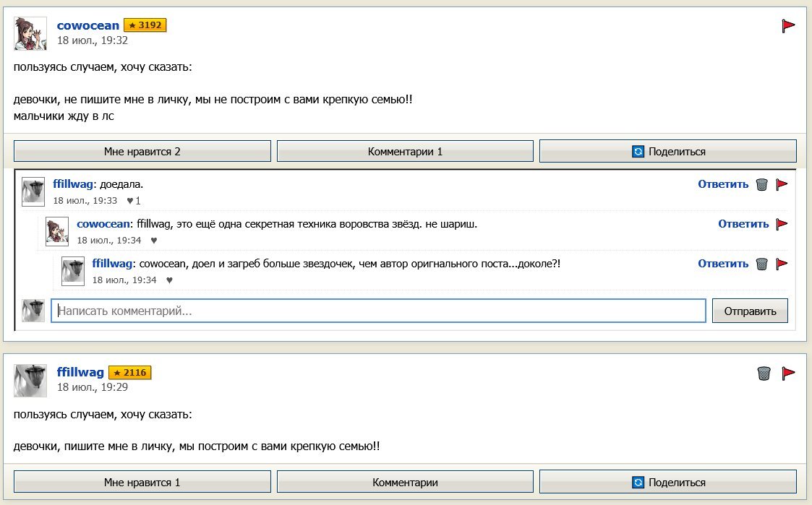The image size is (812, 505).
Task: Open "Комментарии 1" on cowocean's post
Action: coord(405,152)
